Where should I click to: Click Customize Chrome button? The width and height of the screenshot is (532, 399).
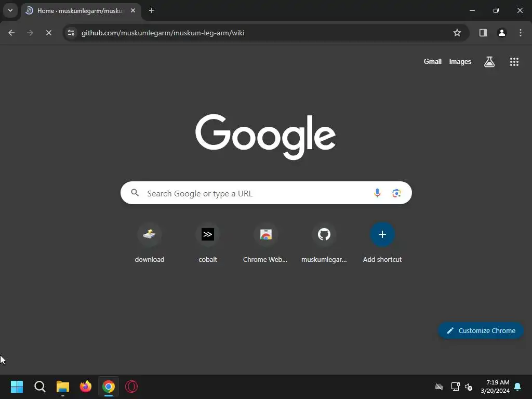481,330
